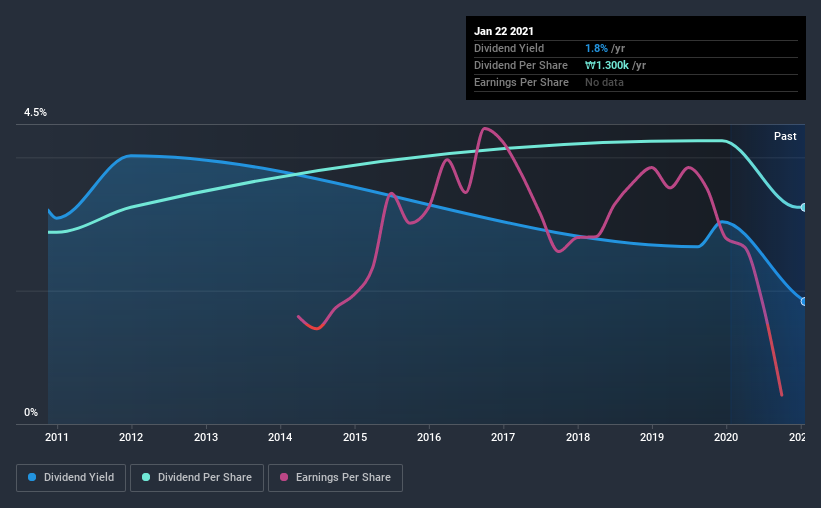
Task: Click the teal Dividend Per Share legend dot
Action: click(x=146, y=477)
